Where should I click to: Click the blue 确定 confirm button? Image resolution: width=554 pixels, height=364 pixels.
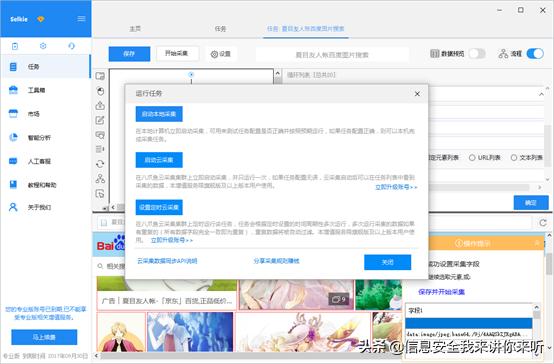tap(531, 203)
